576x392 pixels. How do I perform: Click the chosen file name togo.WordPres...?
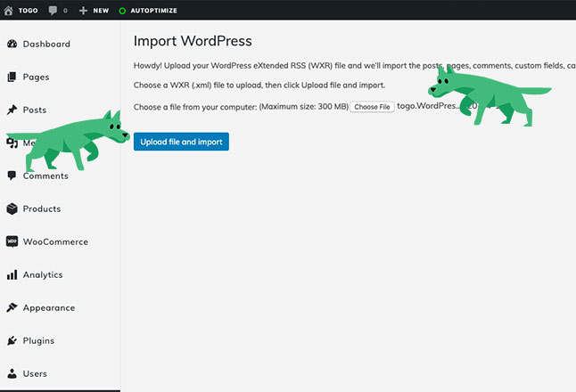(x=428, y=106)
